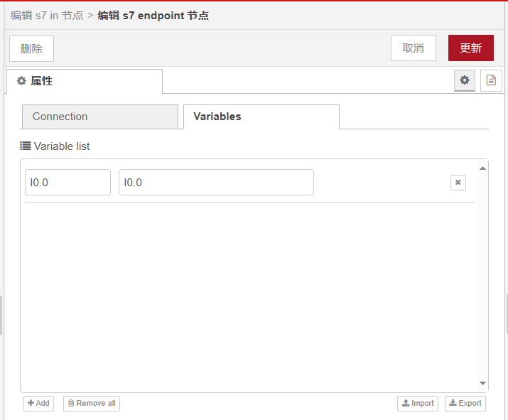508x420 pixels.
Task: Click the variable list scroll-up arrow
Action: coord(483,168)
